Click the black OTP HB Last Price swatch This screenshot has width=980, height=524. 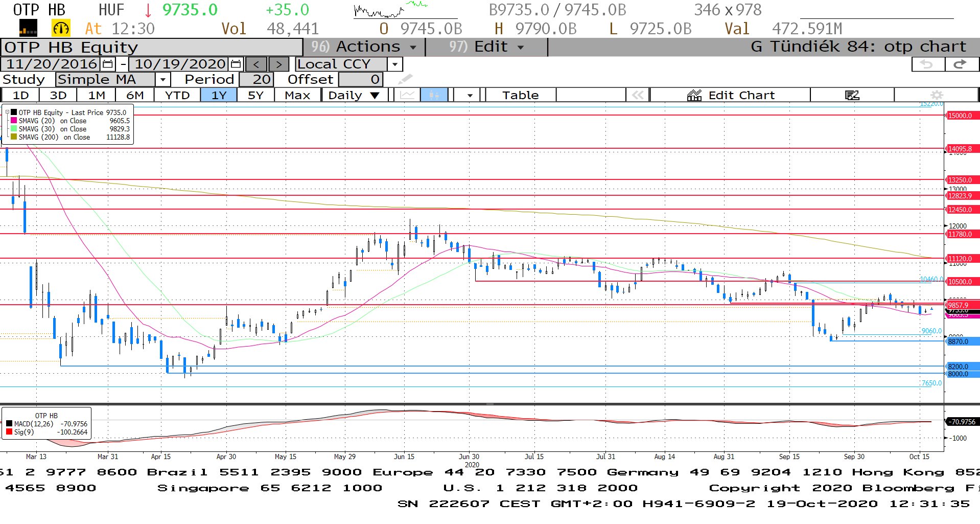pyautogui.click(x=14, y=112)
